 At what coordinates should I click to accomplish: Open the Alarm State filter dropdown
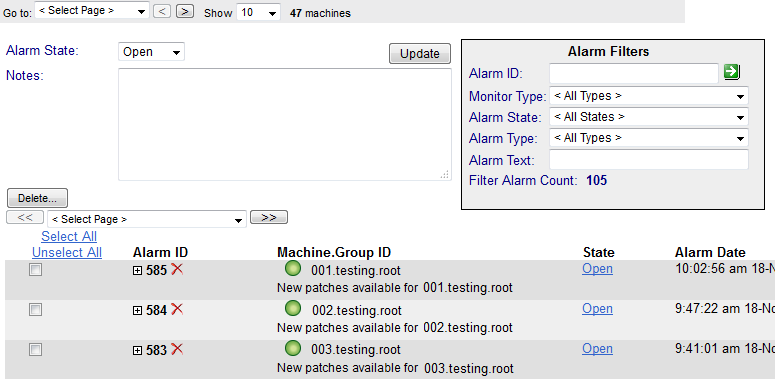coord(648,117)
